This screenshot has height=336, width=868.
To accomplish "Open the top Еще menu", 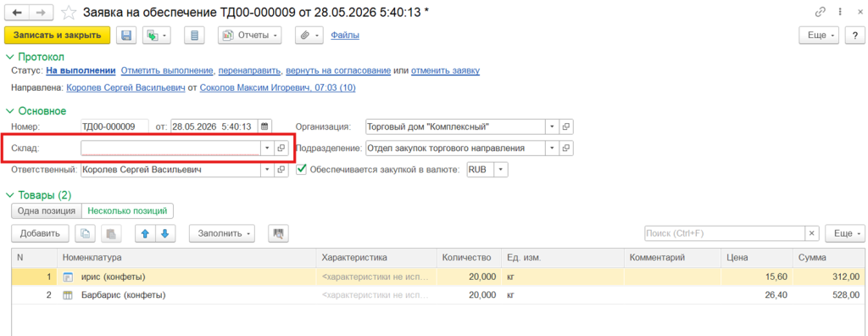I will 820,36.
